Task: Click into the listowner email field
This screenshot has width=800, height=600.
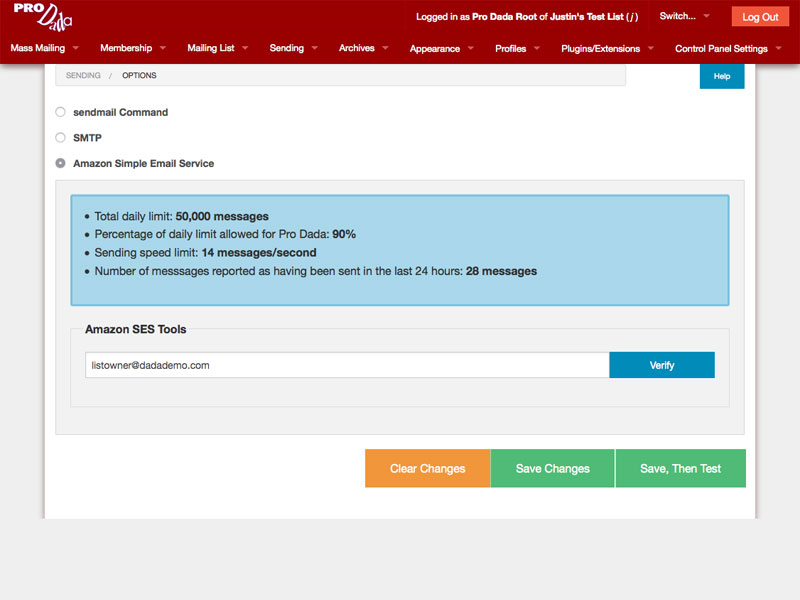Action: pos(347,365)
